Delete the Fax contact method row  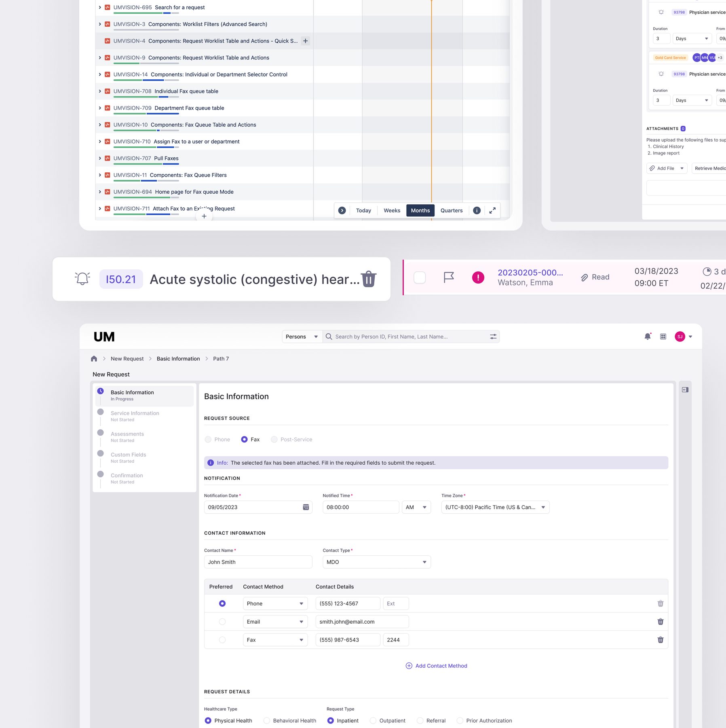(x=661, y=640)
